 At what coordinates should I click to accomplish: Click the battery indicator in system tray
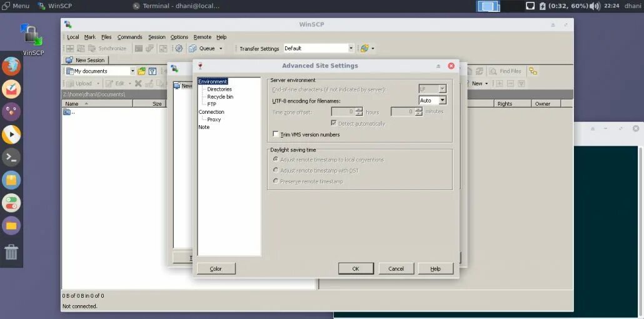click(x=542, y=6)
